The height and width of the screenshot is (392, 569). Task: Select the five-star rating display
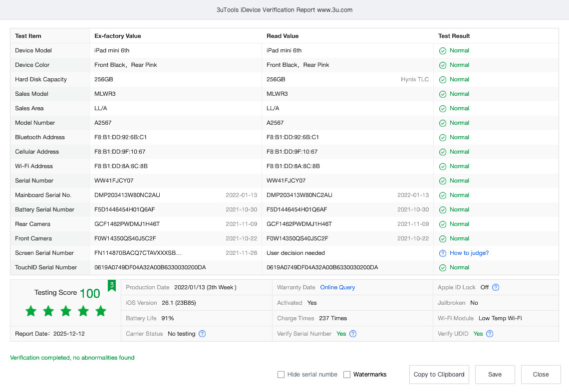click(x=66, y=311)
